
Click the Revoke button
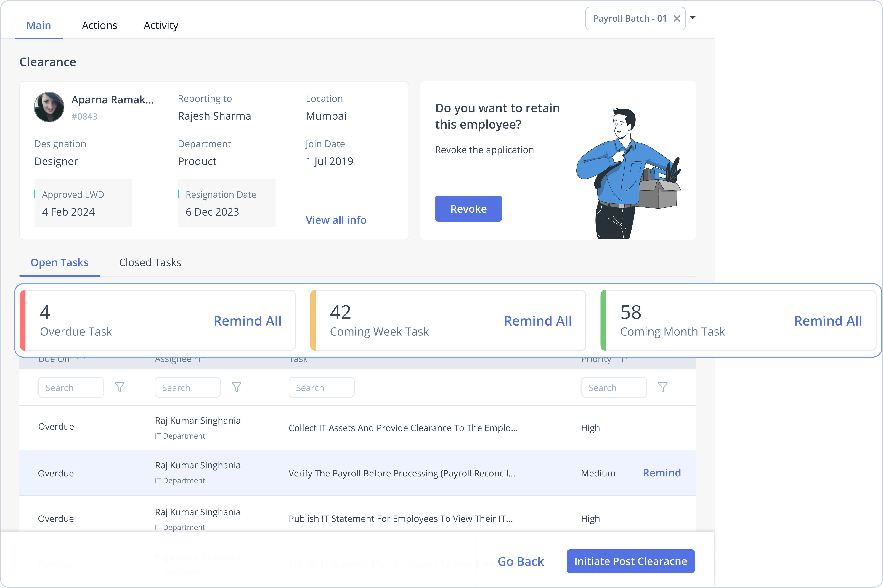pos(468,209)
